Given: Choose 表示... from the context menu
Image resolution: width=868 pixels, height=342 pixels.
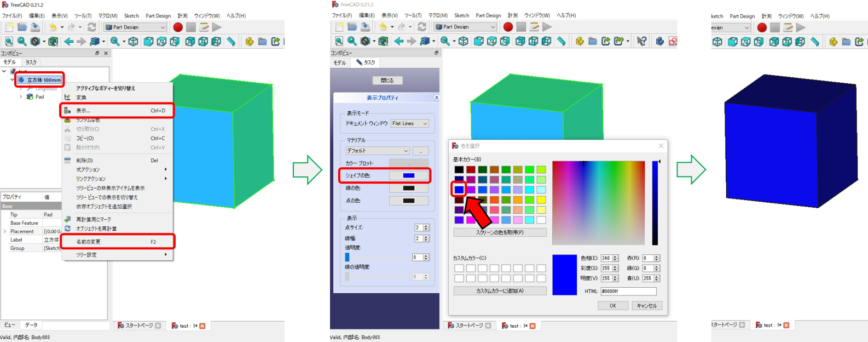Looking at the screenshot, I should (83, 111).
